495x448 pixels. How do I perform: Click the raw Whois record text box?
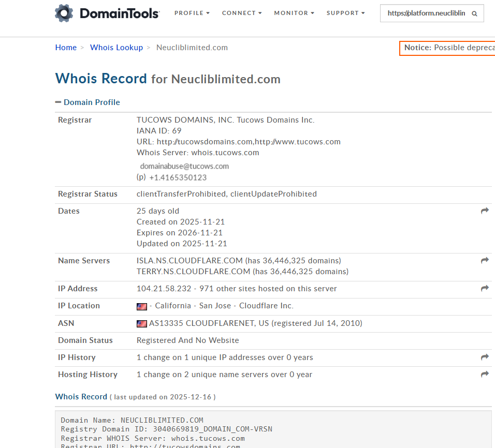pos(273,429)
